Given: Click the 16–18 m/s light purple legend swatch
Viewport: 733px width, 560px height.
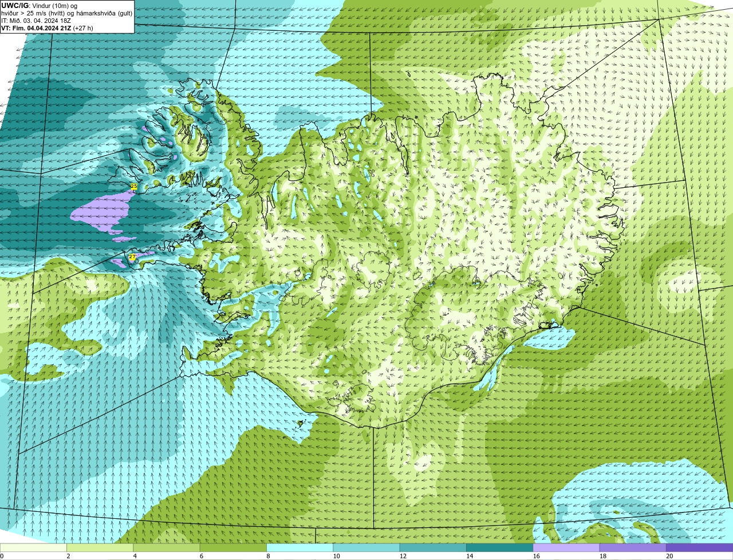Looking at the screenshot, I should coord(566,547).
